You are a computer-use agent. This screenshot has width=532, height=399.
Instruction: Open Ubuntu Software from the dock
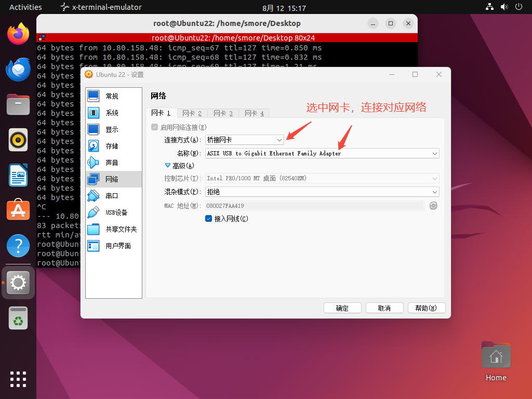[x=18, y=210]
